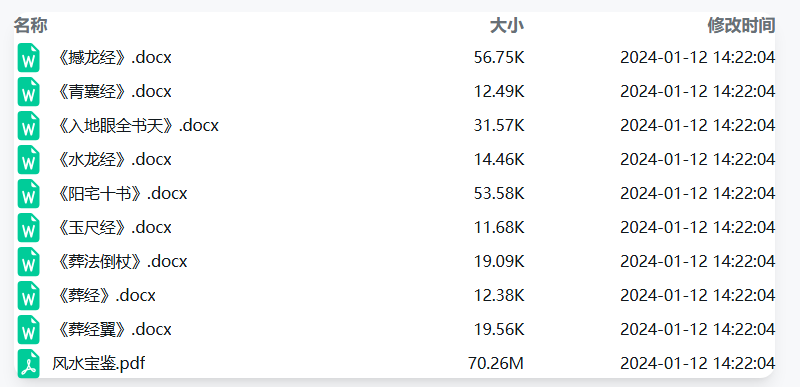Click the Word icon for 《入地眼全书天》.docx
Image resolution: width=800 pixels, height=387 pixels.
tap(29, 125)
